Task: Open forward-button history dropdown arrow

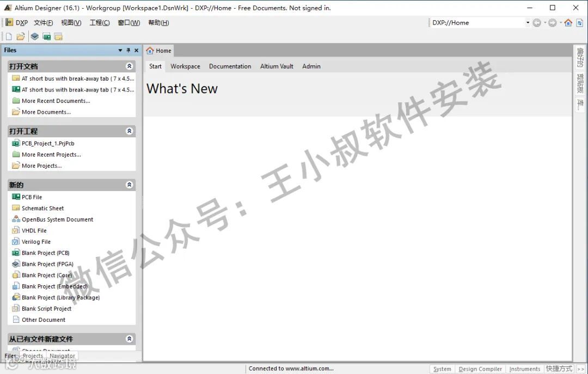Action: point(561,22)
